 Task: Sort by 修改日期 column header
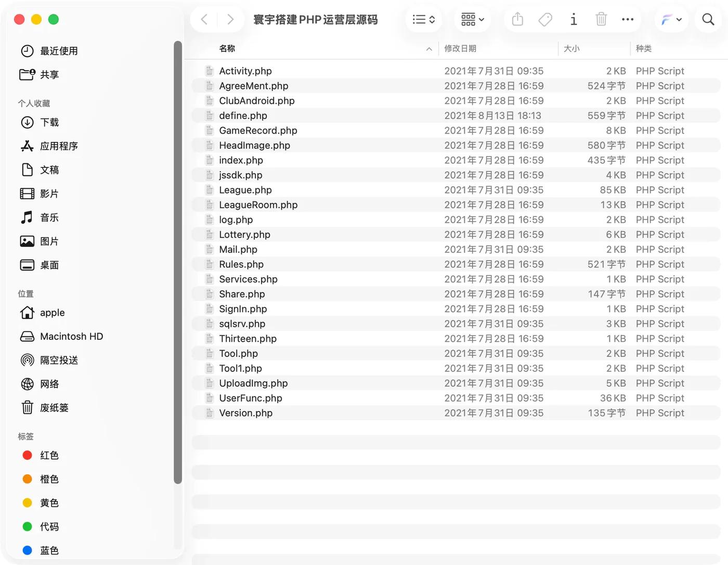460,48
